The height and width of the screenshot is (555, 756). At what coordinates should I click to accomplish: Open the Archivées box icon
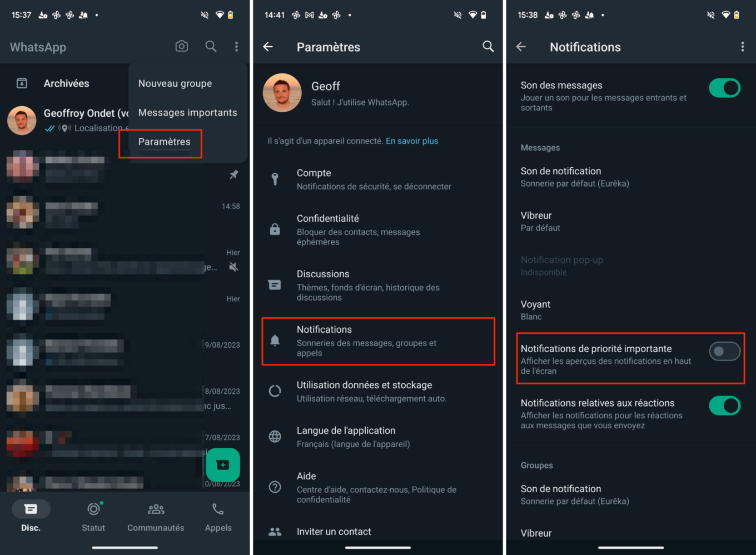click(22, 83)
